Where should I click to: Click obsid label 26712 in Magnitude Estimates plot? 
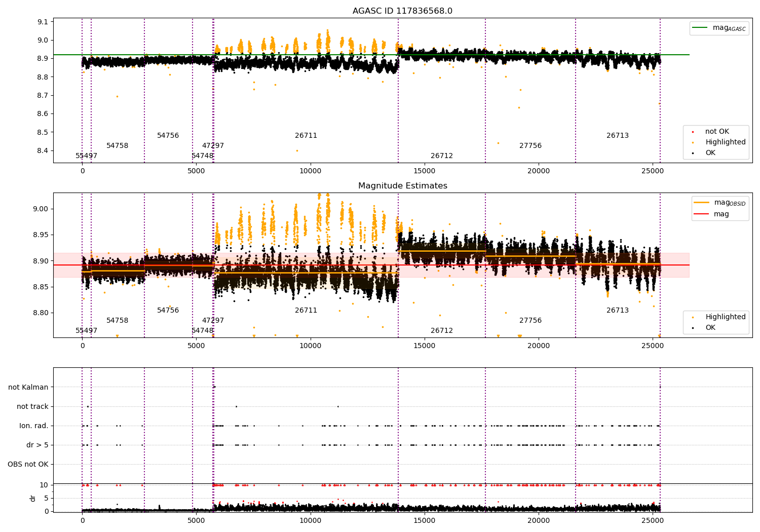click(442, 331)
